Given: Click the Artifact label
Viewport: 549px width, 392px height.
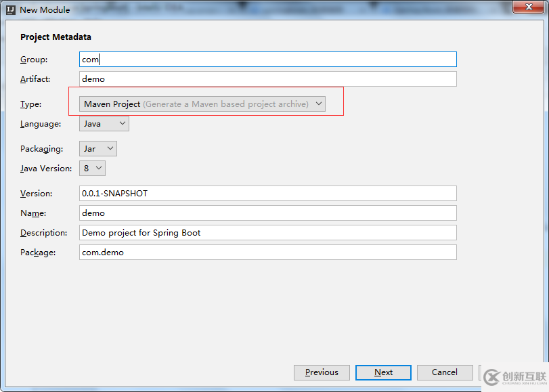Looking at the screenshot, I should (x=35, y=79).
